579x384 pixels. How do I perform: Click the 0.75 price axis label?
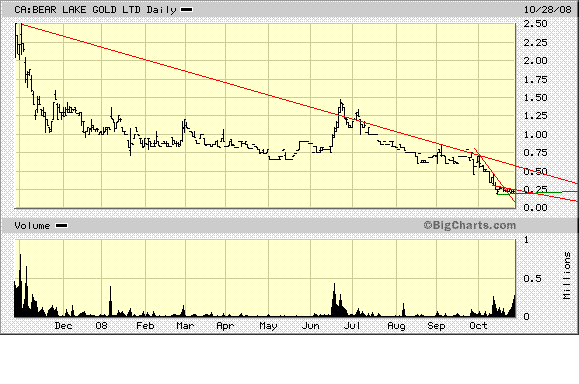tap(535, 152)
